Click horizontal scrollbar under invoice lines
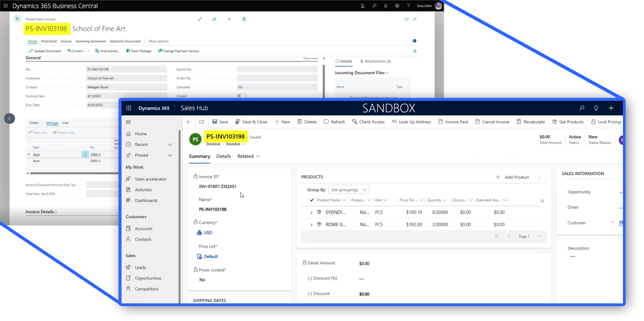644x321 pixels. coord(74,173)
